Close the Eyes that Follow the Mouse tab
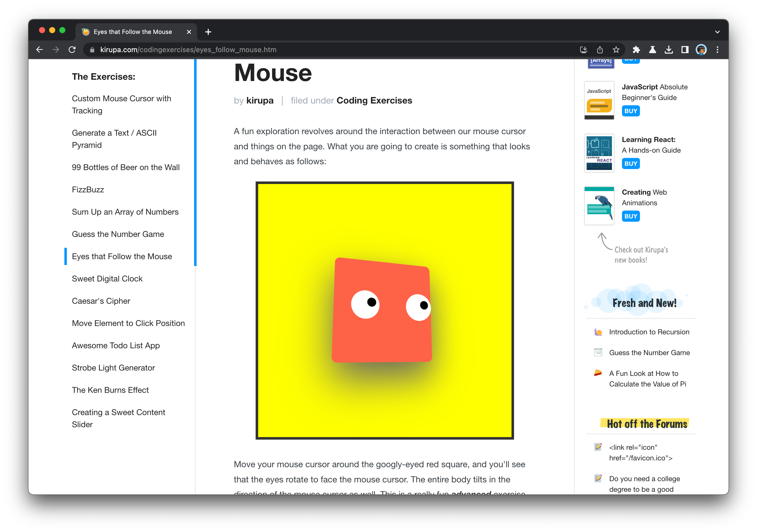Image resolution: width=757 pixels, height=532 pixels. point(189,32)
